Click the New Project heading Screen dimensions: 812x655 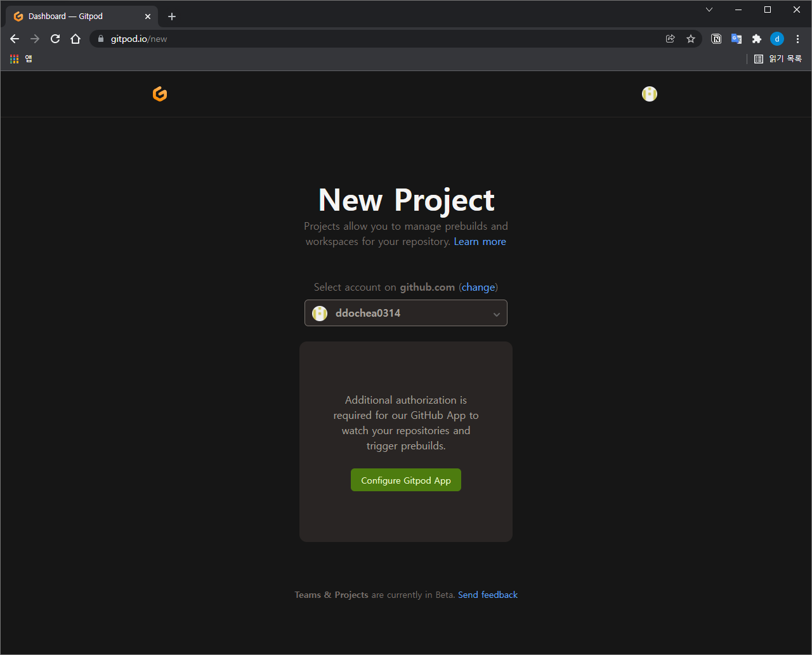click(x=406, y=199)
